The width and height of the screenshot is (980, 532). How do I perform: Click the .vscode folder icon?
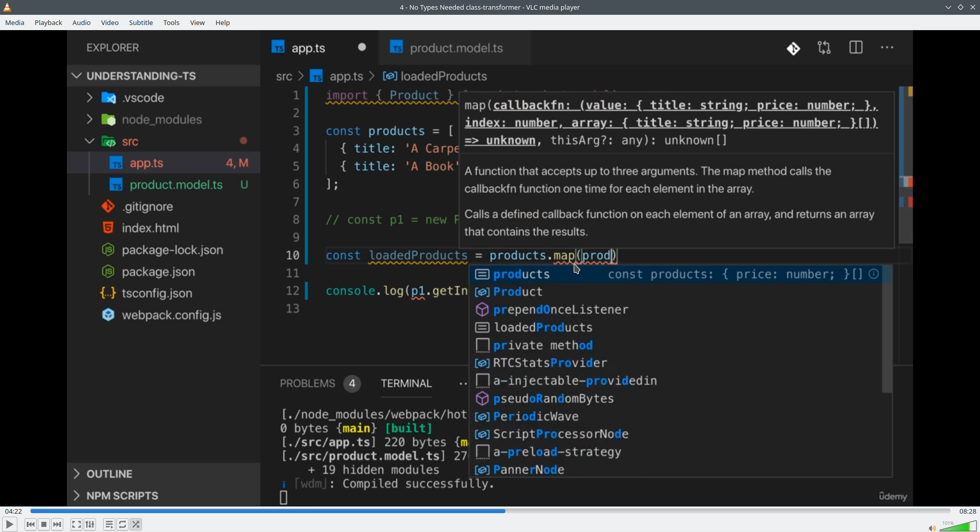point(109,98)
